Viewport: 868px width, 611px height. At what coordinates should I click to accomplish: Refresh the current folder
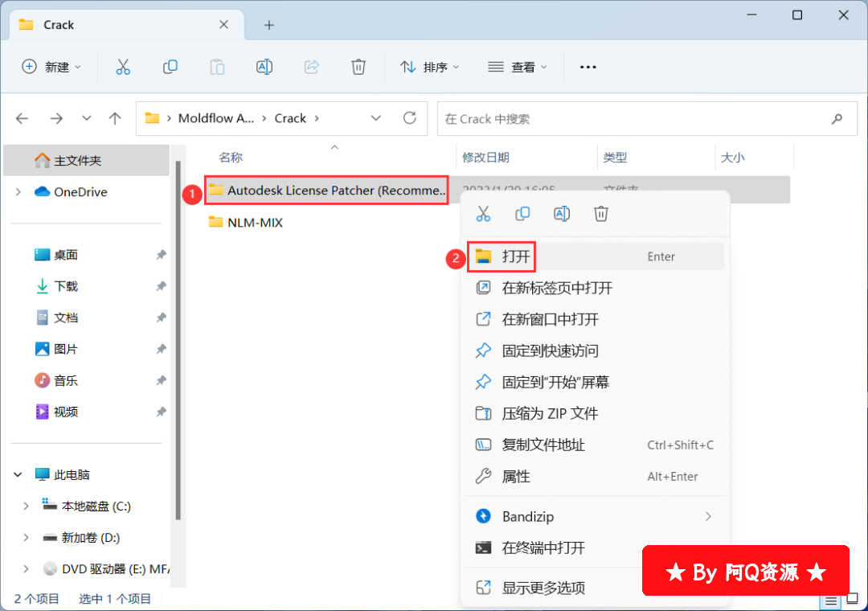point(410,118)
